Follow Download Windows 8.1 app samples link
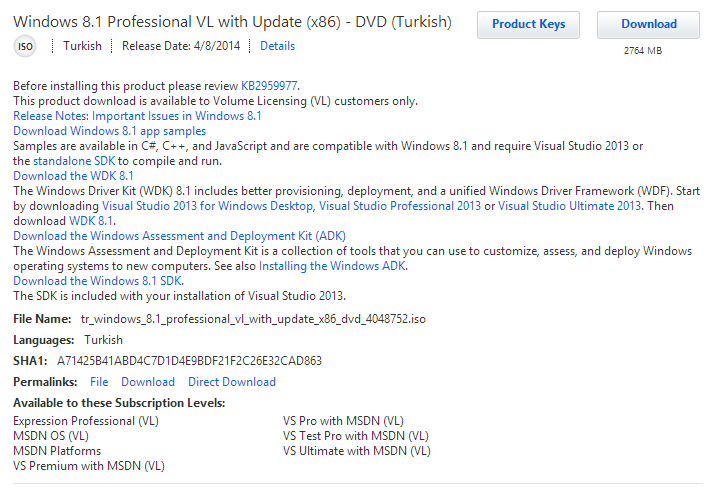This screenshot has width=716, height=488. 110,131
